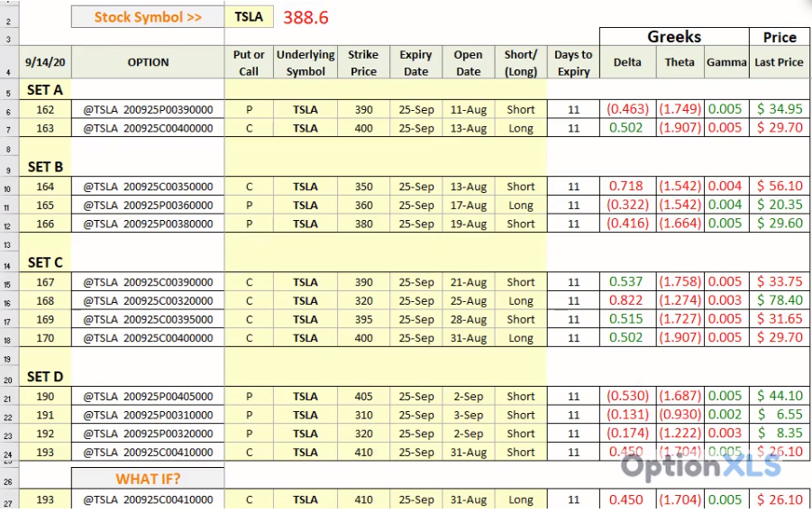Click the (0.930) theta value
The image size is (812, 513).
(680, 415)
